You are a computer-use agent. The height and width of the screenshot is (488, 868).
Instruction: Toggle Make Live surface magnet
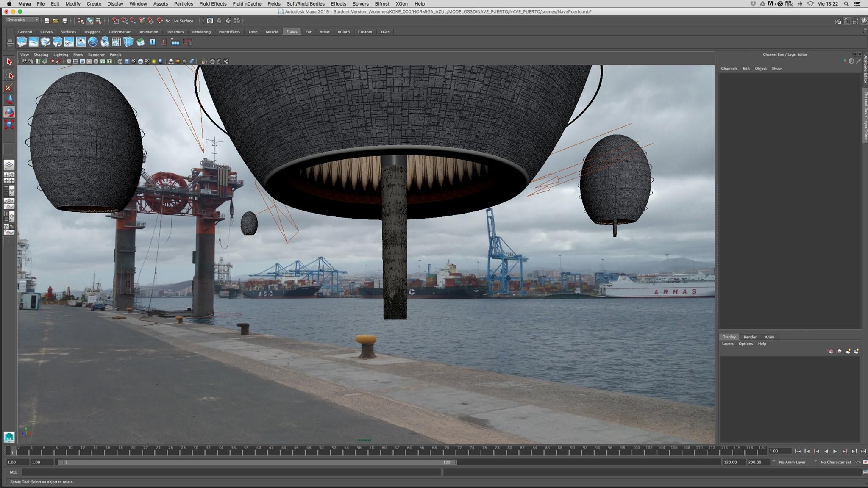pos(160,21)
